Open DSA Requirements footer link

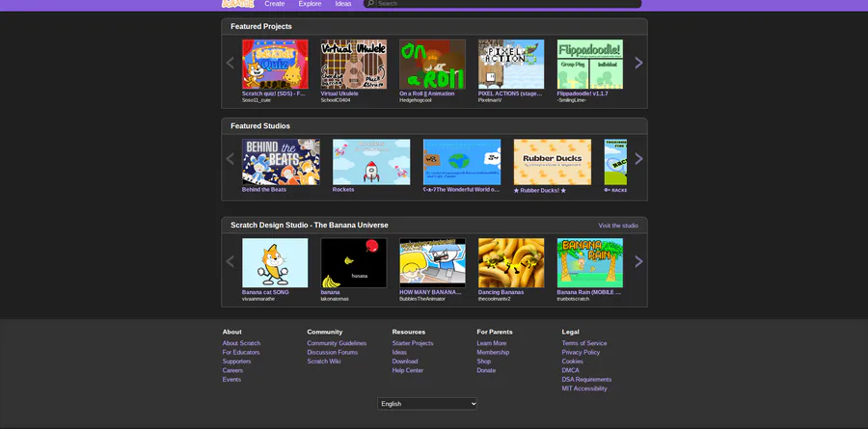586,380
